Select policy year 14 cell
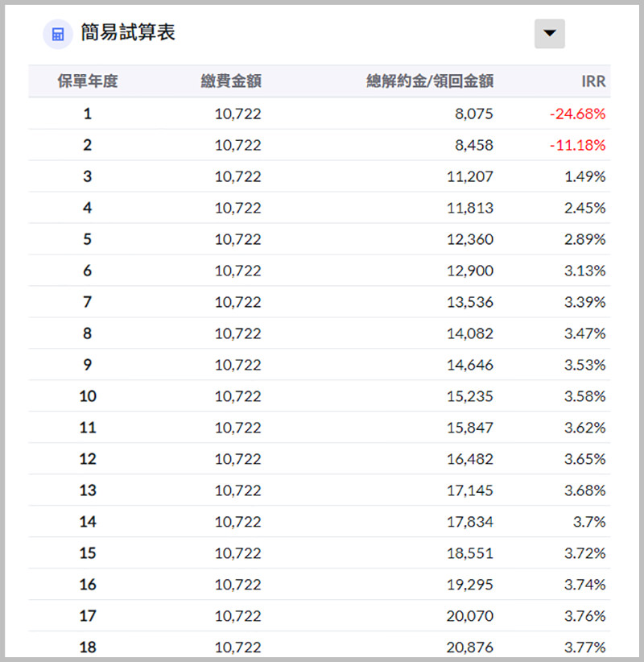The height and width of the screenshot is (662, 644). pyautogui.click(x=88, y=522)
